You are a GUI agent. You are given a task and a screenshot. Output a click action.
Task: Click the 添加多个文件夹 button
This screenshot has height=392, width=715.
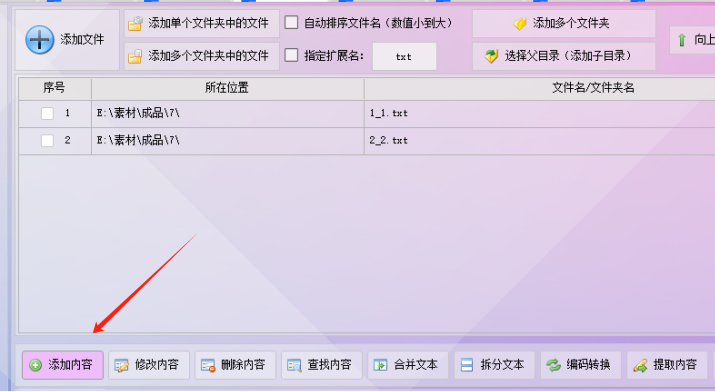[564, 23]
